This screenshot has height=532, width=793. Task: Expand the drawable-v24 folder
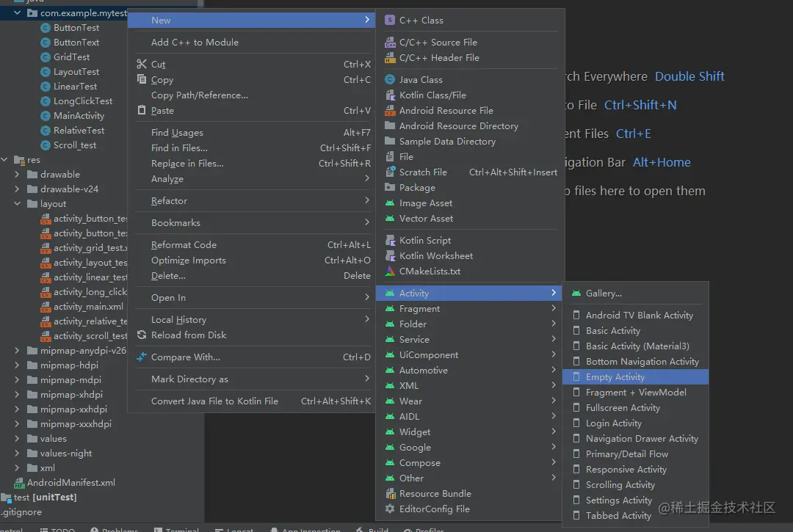(x=17, y=189)
